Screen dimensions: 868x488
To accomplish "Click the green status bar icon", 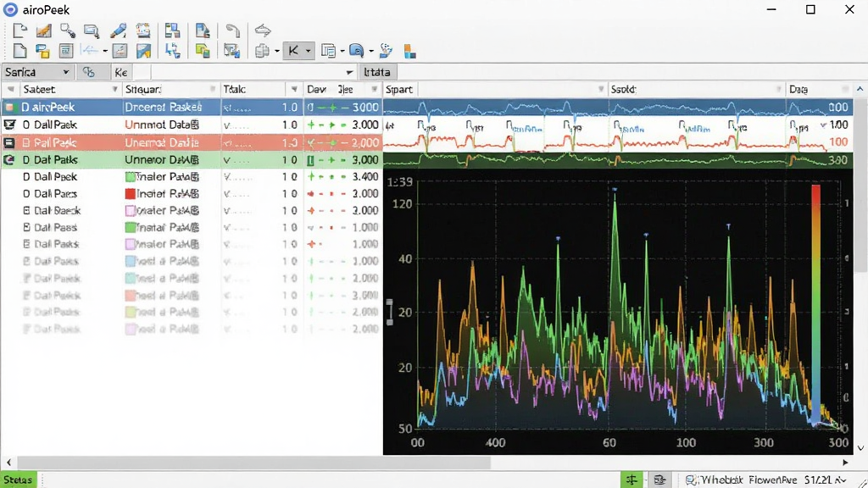I will pyautogui.click(x=632, y=480).
